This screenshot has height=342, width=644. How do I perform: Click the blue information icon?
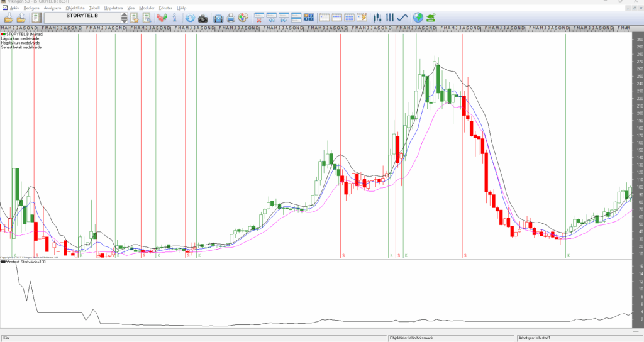[x=175, y=18]
